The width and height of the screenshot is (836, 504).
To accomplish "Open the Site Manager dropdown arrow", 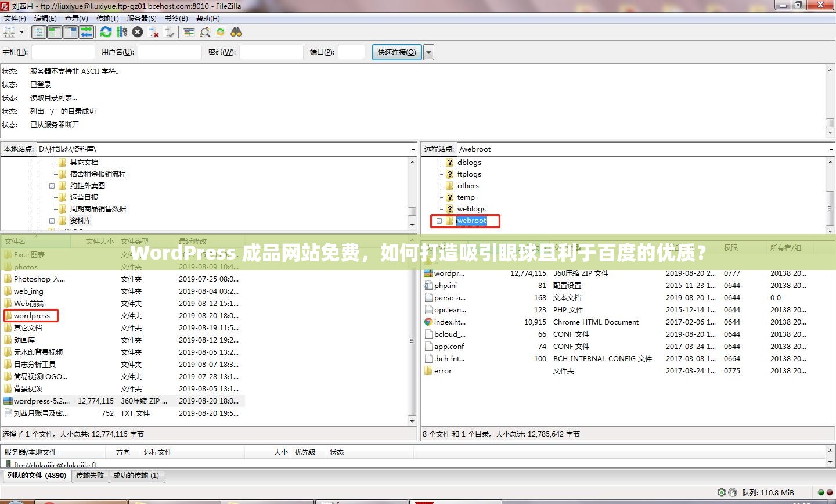I will click(x=21, y=32).
